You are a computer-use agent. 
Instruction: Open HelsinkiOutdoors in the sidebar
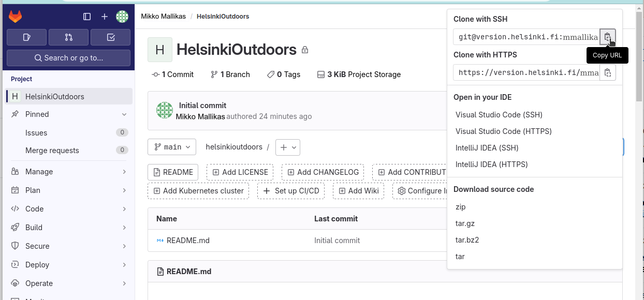[69, 97]
